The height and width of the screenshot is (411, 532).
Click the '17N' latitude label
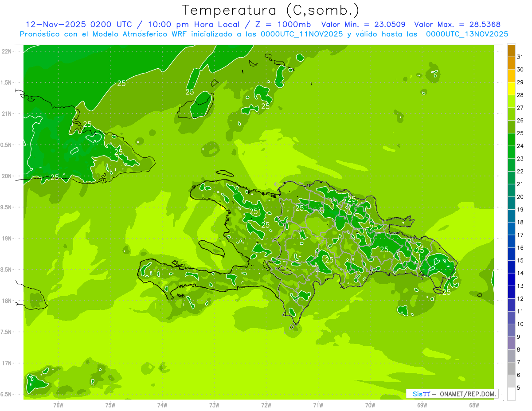pyautogui.click(x=7, y=363)
